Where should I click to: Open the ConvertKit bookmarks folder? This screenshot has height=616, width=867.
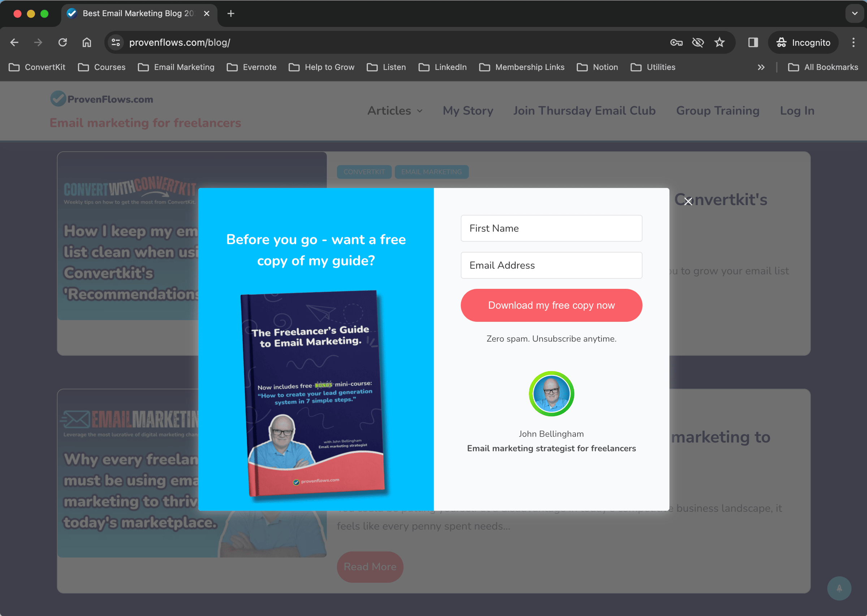point(37,67)
